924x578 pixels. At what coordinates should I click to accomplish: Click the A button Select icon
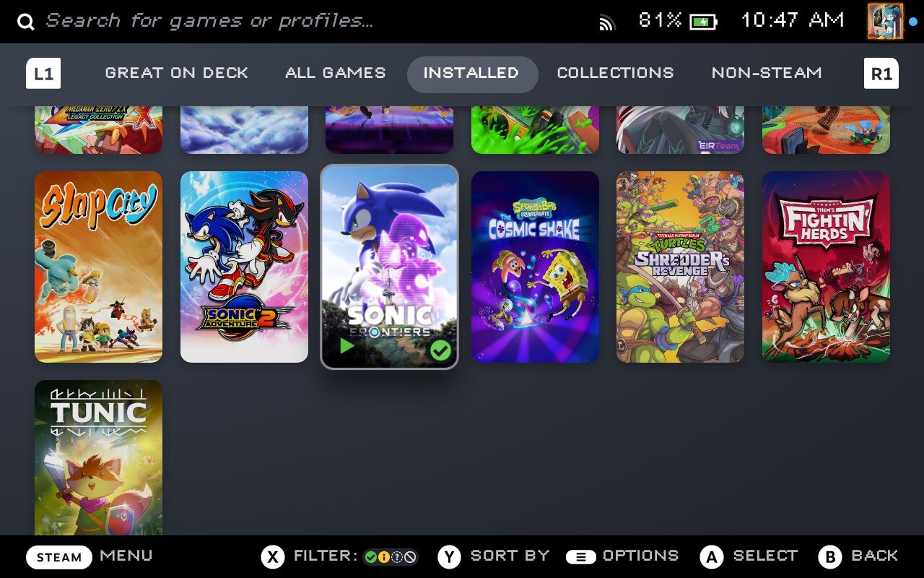[x=712, y=557]
